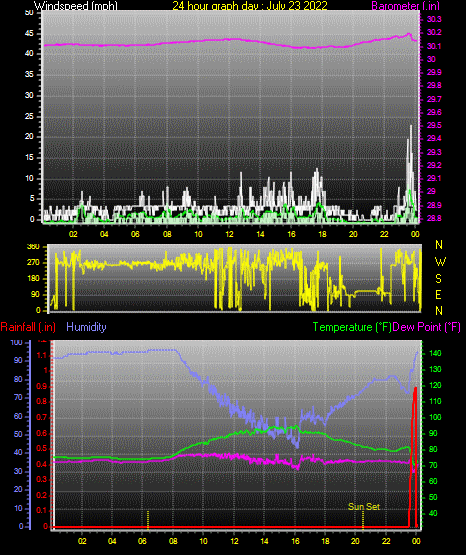The height and width of the screenshot is (555, 466).
Task: Click the 24 hour graph day title
Action: [250, 6]
